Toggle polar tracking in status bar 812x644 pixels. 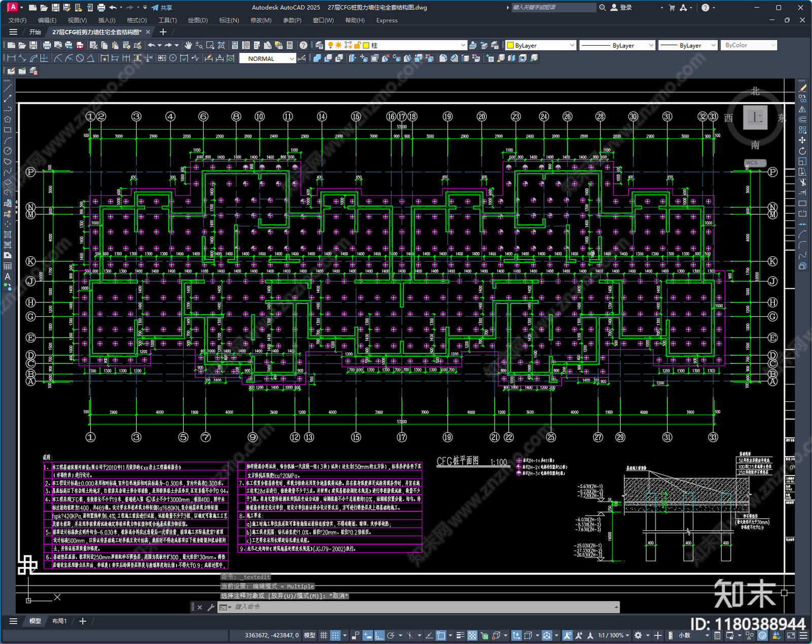(x=391, y=635)
